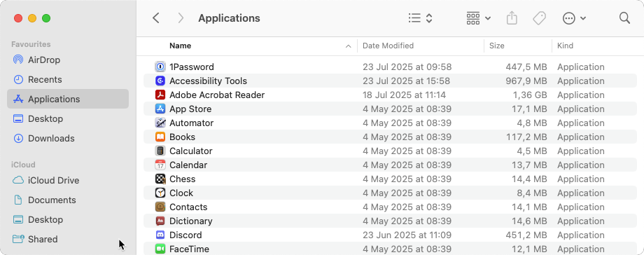The width and height of the screenshot is (644, 255).
Task: Open AirDrop in the sidebar
Action: (68, 60)
